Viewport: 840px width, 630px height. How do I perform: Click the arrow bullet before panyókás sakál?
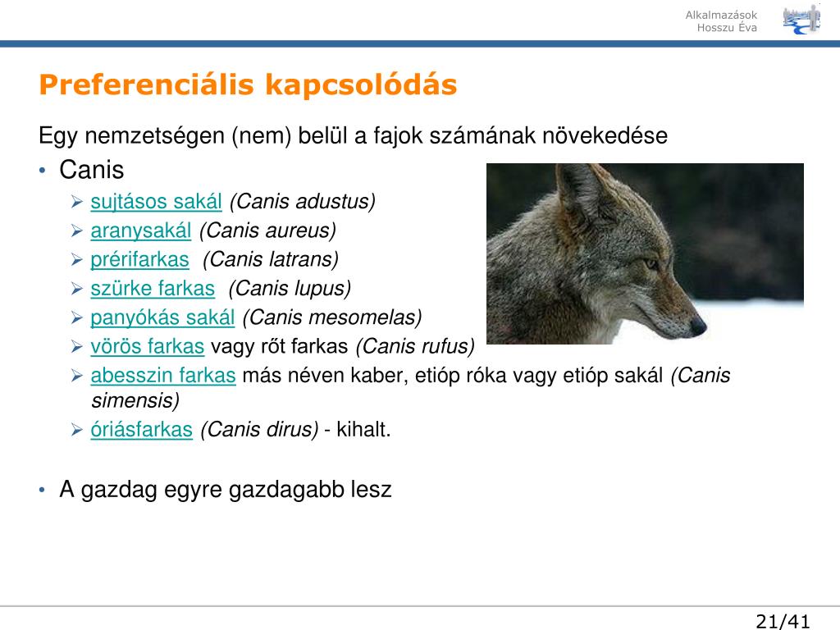77,317
